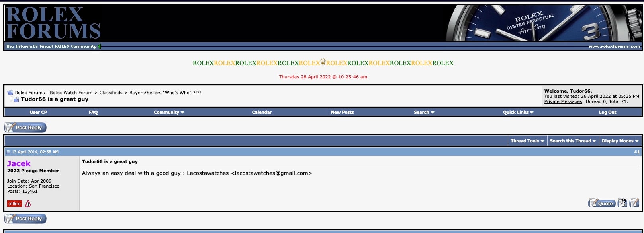Expand the Quick Links dropdown

(x=518, y=112)
